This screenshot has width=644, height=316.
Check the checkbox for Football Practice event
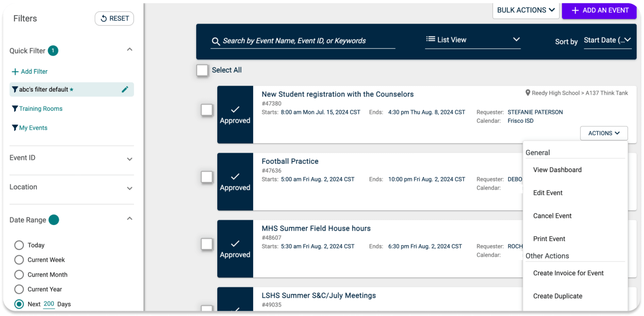coord(206,176)
